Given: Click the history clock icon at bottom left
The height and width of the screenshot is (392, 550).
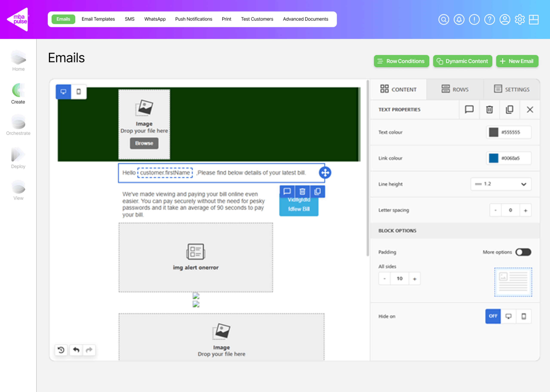Looking at the screenshot, I should click(61, 350).
